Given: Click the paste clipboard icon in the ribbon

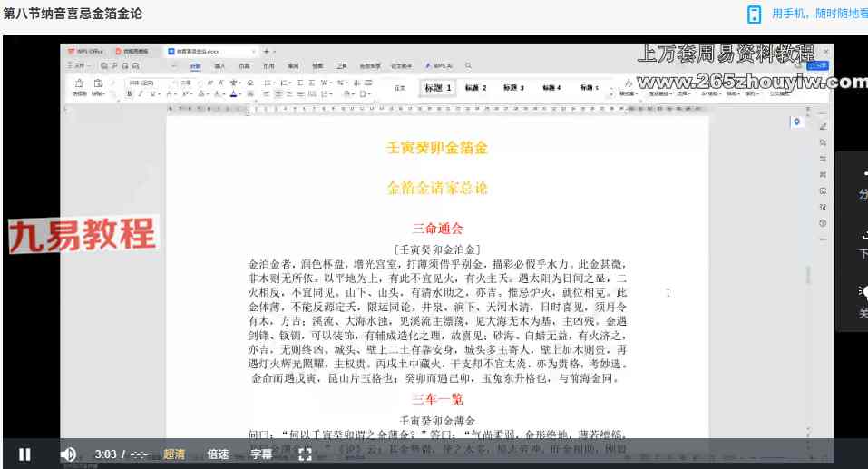Looking at the screenshot, I should pyautogui.click(x=97, y=84).
